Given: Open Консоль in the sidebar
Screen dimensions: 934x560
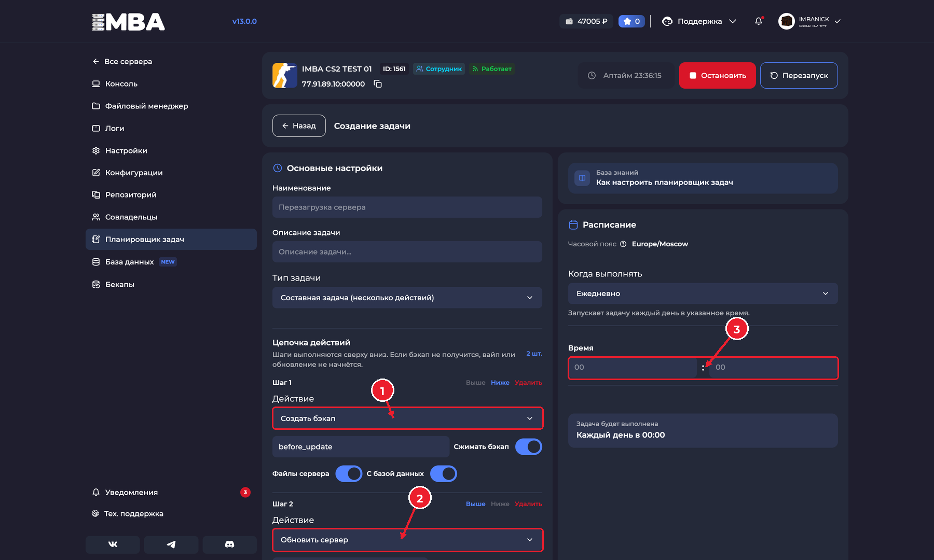Looking at the screenshot, I should (171, 84).
